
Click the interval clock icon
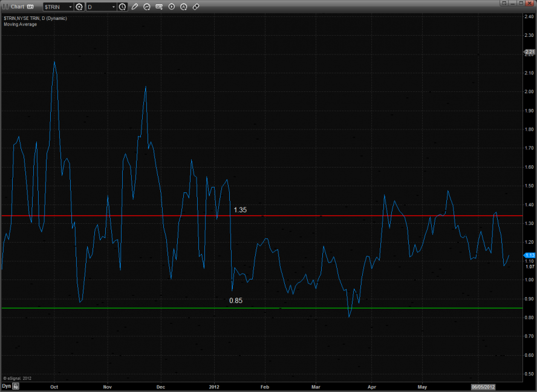[123, 7]
